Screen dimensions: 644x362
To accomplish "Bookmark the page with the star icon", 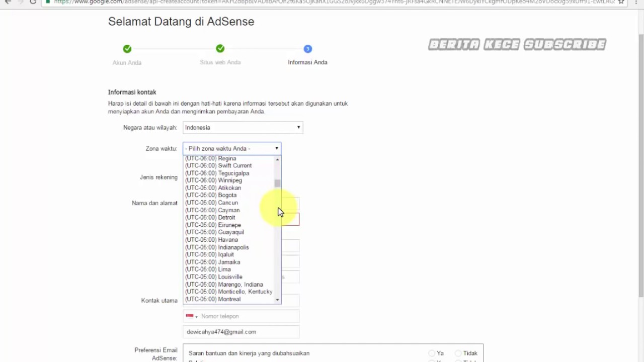I will tap(622, 2).
